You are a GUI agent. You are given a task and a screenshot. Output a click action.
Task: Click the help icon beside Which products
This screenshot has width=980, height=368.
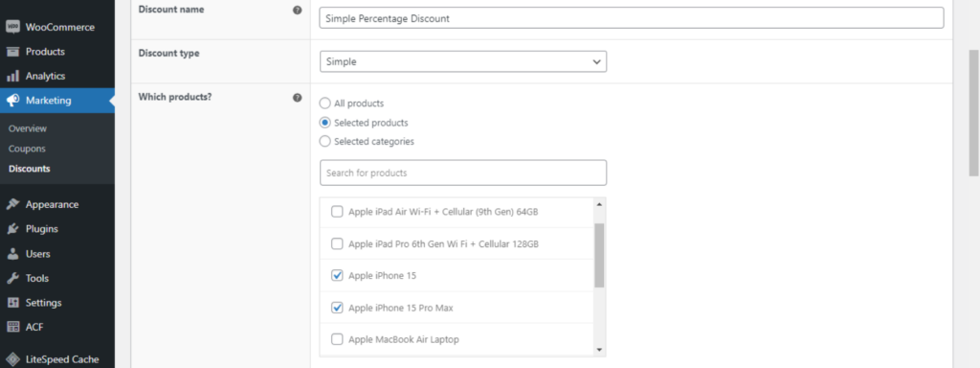coord(298,98)
